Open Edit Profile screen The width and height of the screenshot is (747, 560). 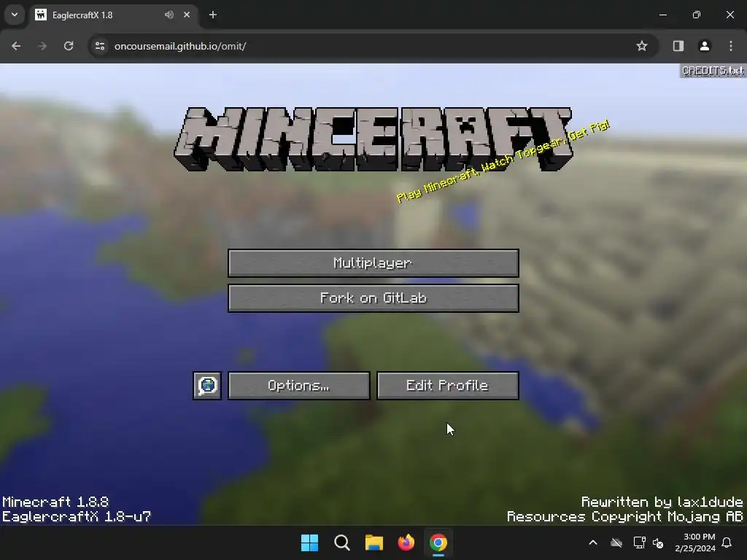(447, 386)
